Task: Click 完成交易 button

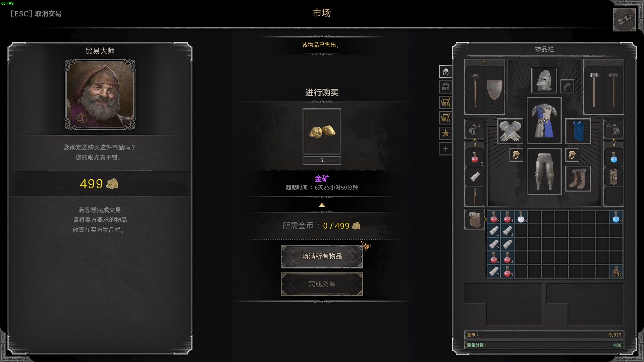Action: [322, 284]
